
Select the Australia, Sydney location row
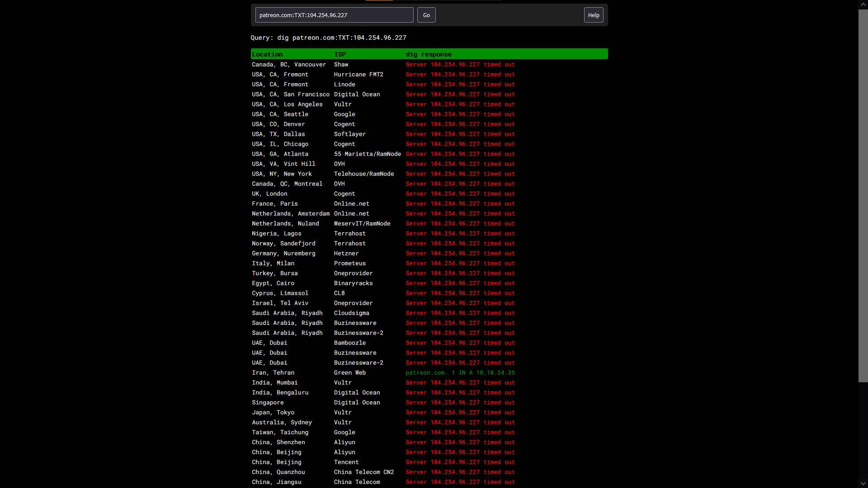click(282, 422)
